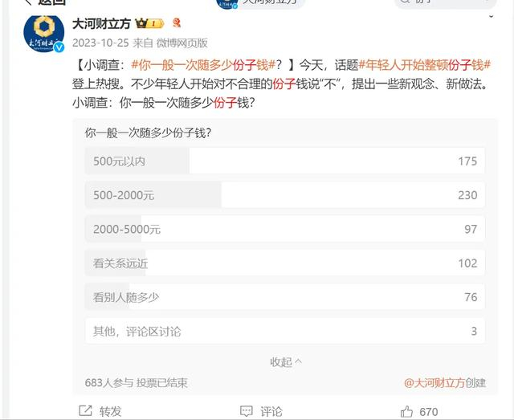Choose 其他，评论区讨论 poll option
The height and width of the screenshot is (420, 514).
pos(284,331)
